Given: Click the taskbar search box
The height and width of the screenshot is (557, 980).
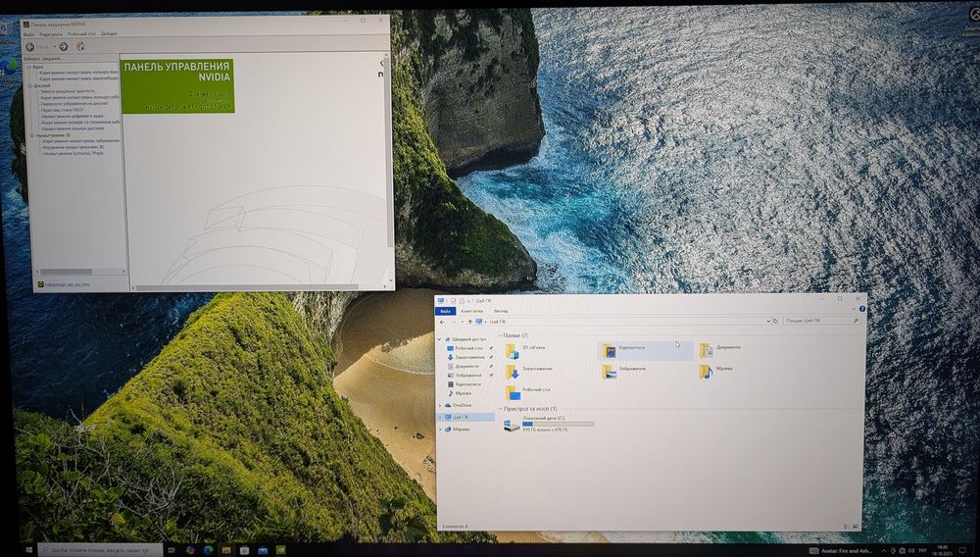Looking at the screenshot, I should [101, 550].
